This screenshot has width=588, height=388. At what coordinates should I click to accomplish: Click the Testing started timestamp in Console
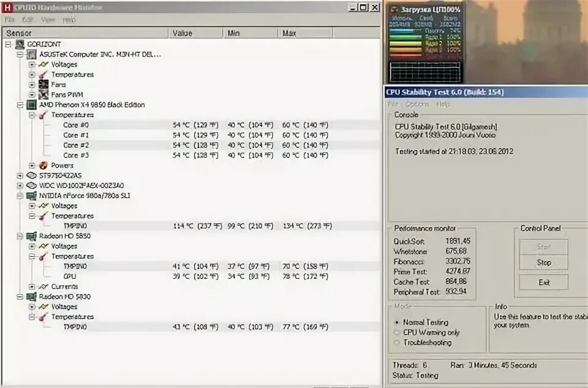pyautogui.click(x=454, y=152)
